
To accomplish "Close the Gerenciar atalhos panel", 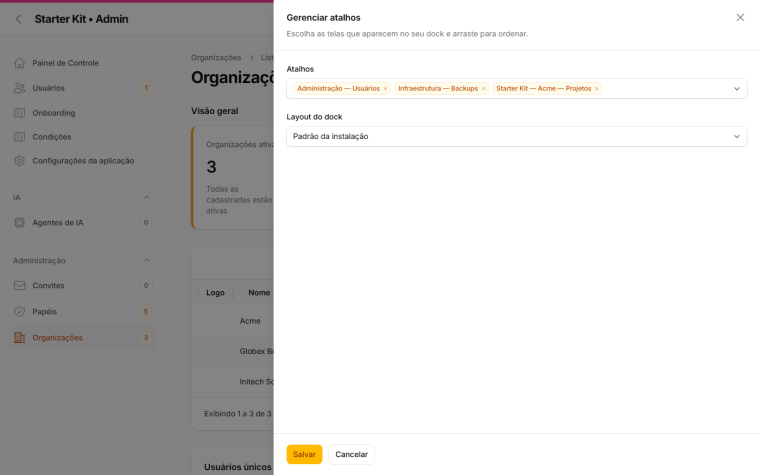I will (x=740, y=17).
